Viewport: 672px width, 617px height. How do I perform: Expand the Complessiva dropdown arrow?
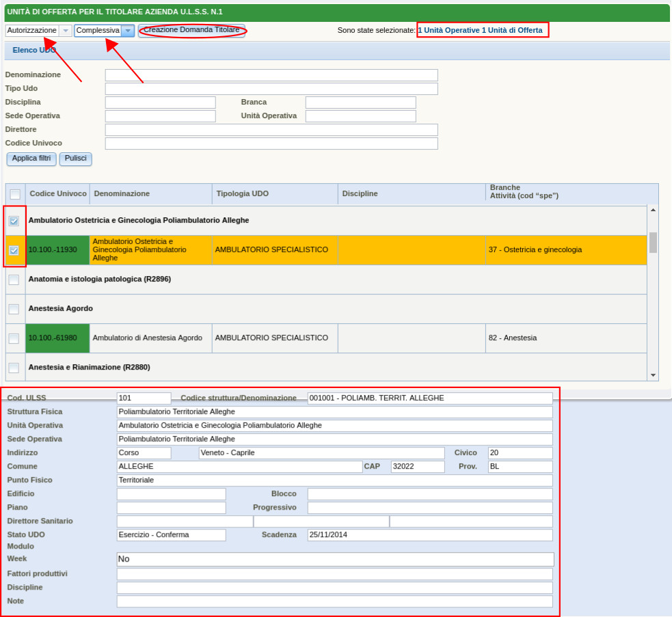[127, 31]
